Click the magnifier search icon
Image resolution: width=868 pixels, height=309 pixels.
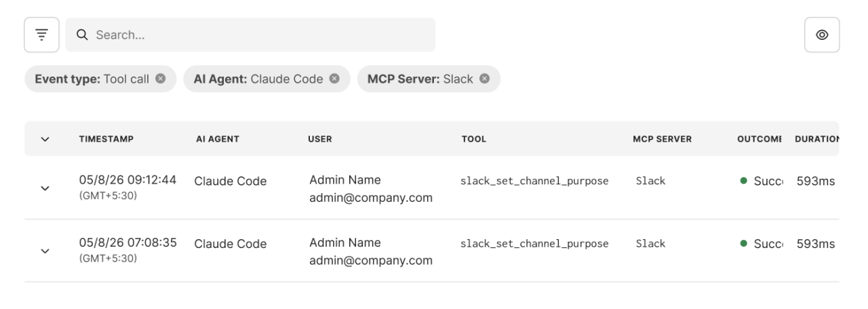click(x=82, y=35)
